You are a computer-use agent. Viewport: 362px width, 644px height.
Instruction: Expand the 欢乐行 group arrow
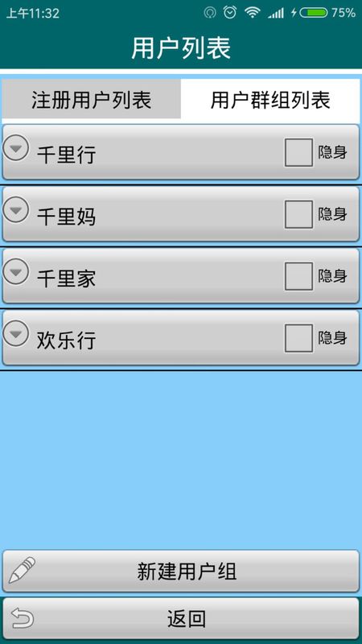pyautogui.click(x=15, y=333)
